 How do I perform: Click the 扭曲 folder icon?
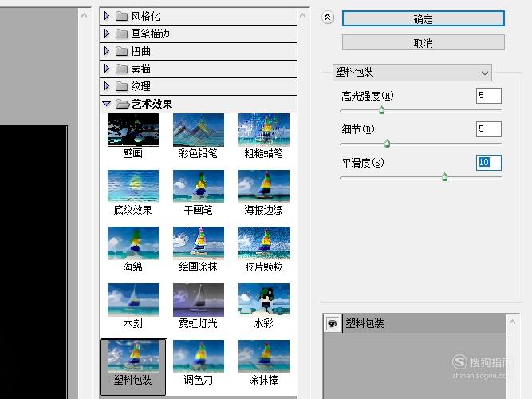[121, 51]
